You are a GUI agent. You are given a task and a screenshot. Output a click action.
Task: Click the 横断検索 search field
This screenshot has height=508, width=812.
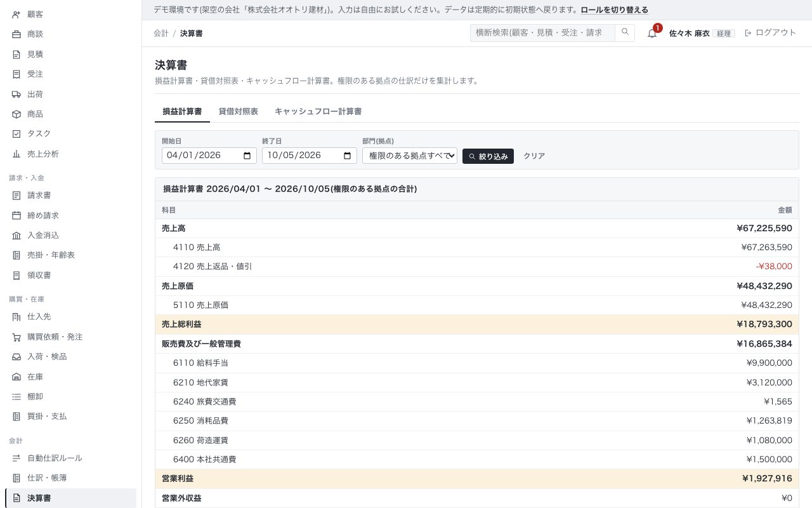tap(542, 33)
